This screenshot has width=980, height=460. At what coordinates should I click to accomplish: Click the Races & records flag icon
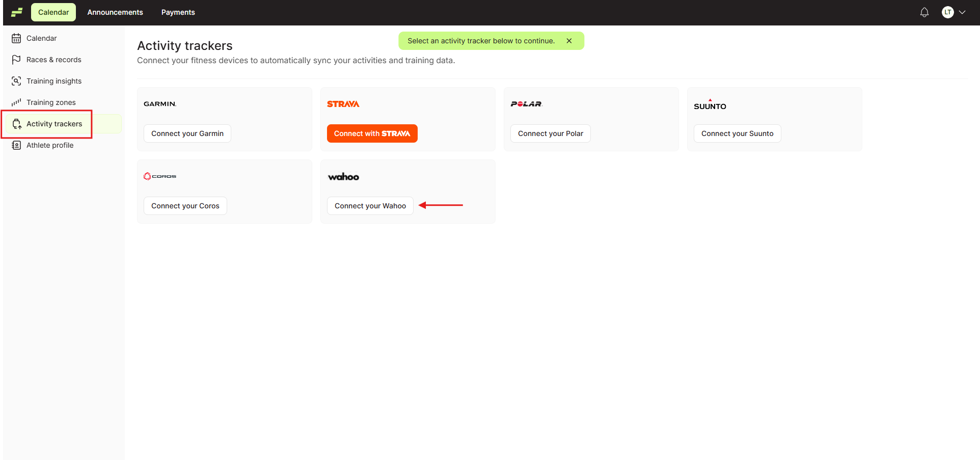click(16, 60)
